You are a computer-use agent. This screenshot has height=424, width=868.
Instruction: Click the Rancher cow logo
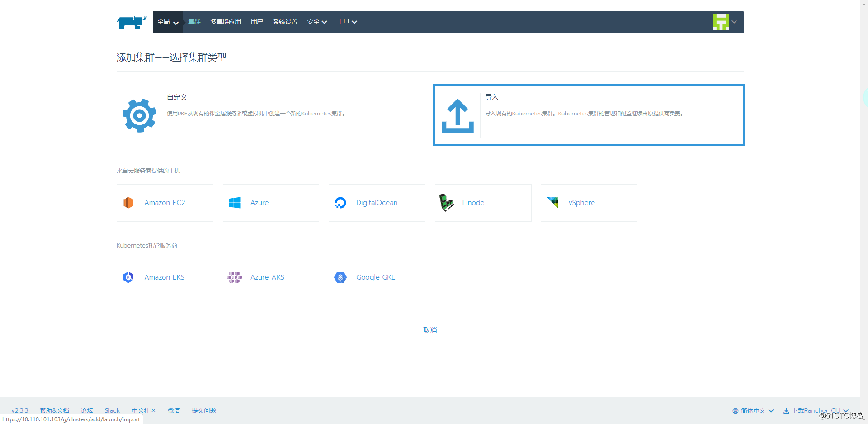132,22
